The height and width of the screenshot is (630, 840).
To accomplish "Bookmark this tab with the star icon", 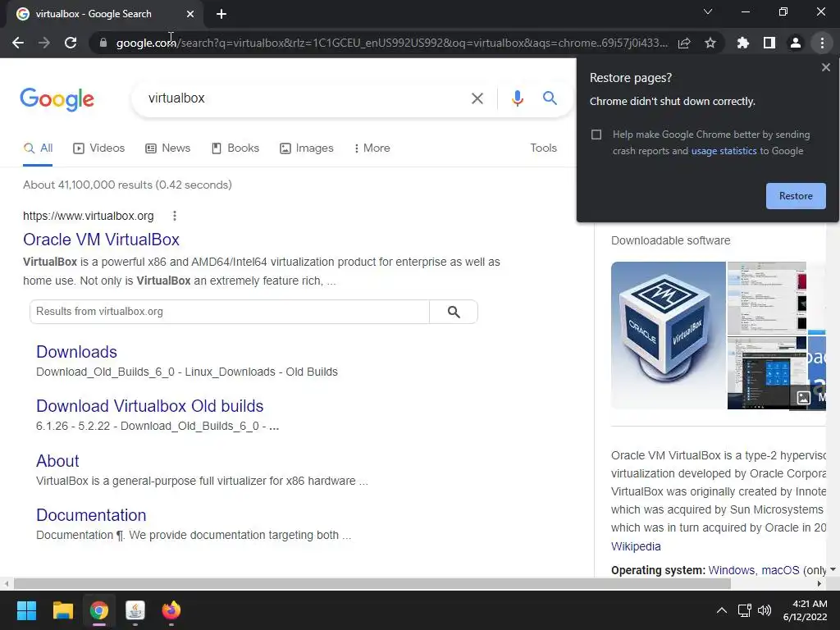I will pyautogui.click(x=710, y=43).
